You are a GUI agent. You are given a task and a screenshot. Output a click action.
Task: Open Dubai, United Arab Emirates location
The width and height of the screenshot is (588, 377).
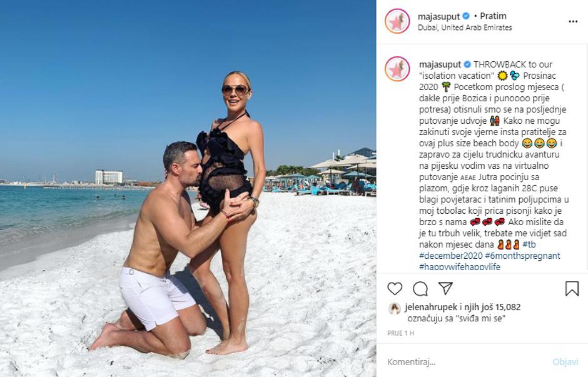pyautogui.click(x=465, y=28)
